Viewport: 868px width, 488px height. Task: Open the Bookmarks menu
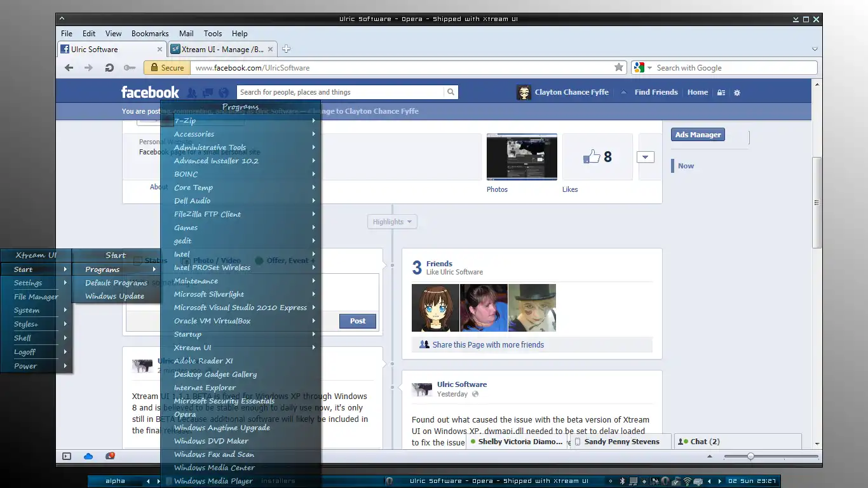point(150,34)
